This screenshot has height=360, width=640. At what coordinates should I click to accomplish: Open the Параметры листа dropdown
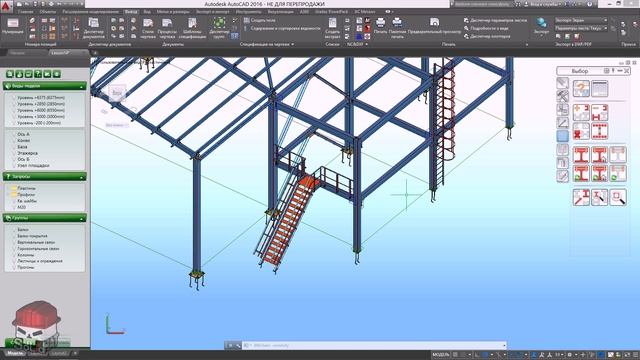[x=580, y=28]
